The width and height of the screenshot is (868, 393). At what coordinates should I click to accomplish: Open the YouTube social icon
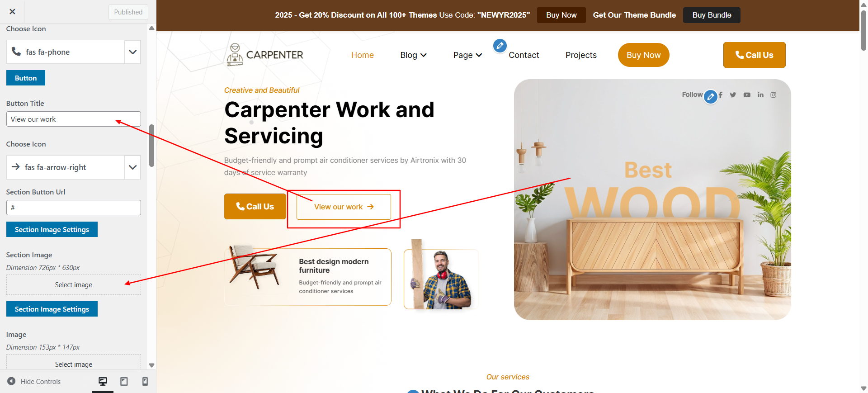tap(747, 95)
